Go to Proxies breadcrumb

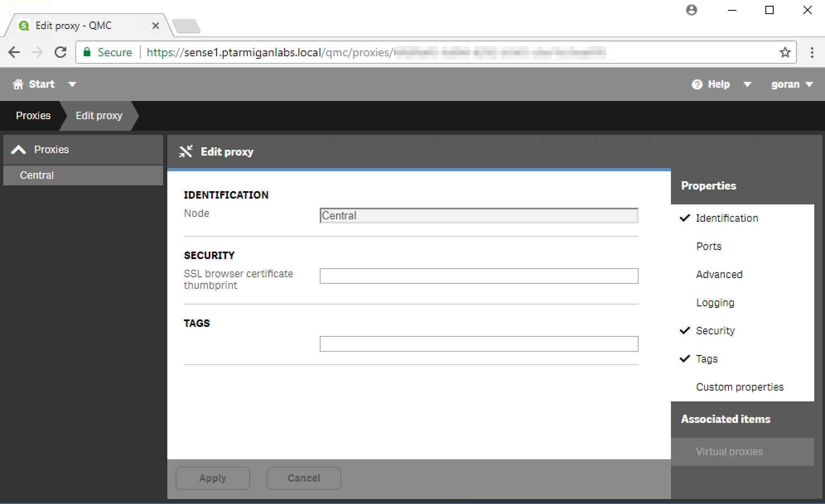pos(33,115)
